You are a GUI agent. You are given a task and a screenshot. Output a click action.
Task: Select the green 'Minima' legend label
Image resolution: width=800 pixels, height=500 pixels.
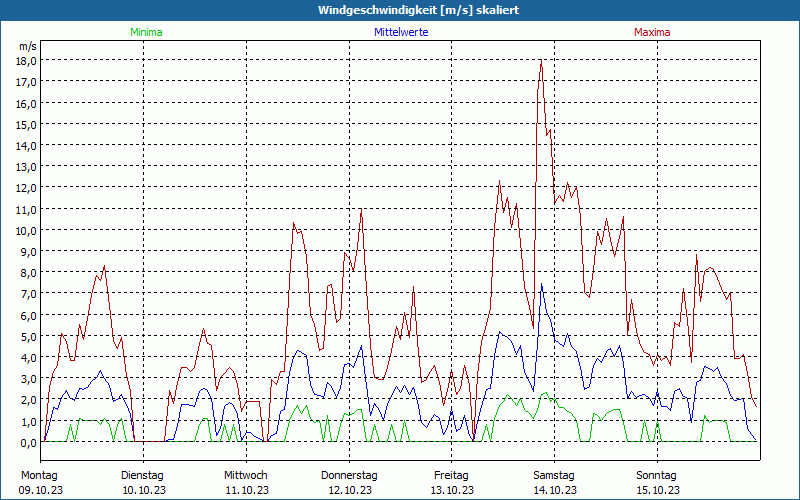(146, 32)
